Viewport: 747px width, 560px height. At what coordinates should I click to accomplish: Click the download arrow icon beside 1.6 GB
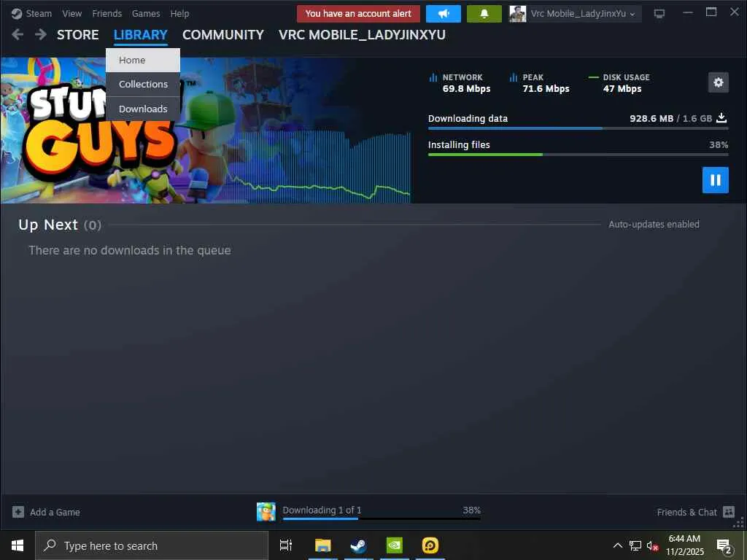coord(721,117)
